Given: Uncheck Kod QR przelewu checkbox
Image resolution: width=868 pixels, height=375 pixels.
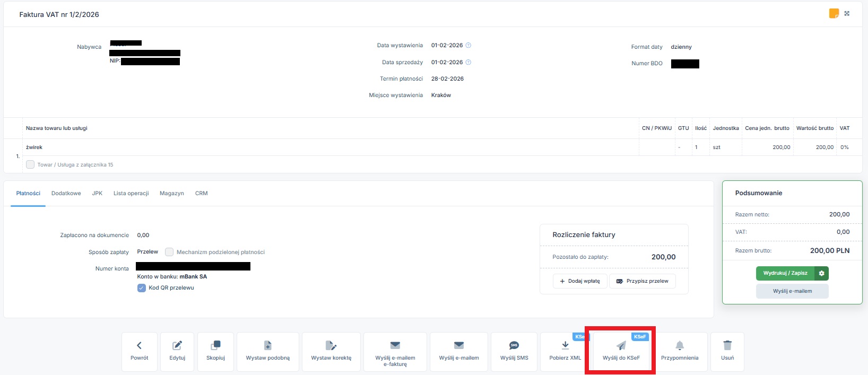Looking at the screenshot, I should pyautogui.click(x=142, y=288).
